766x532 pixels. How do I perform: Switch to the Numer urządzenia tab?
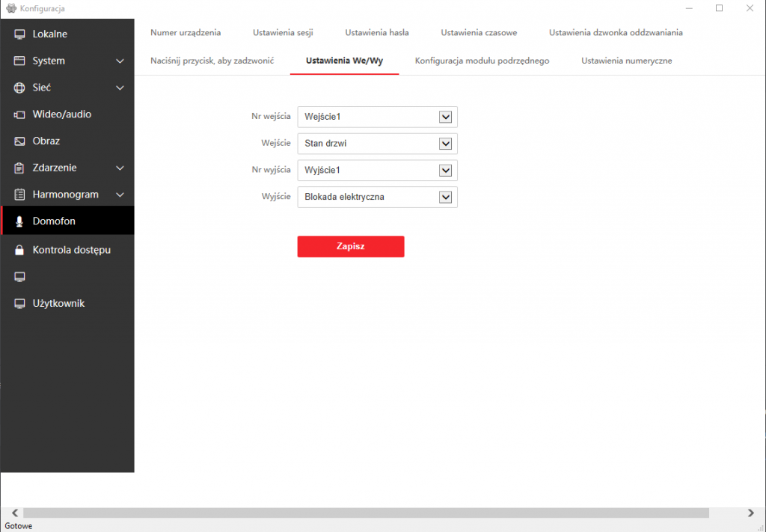tap(186, 32)
